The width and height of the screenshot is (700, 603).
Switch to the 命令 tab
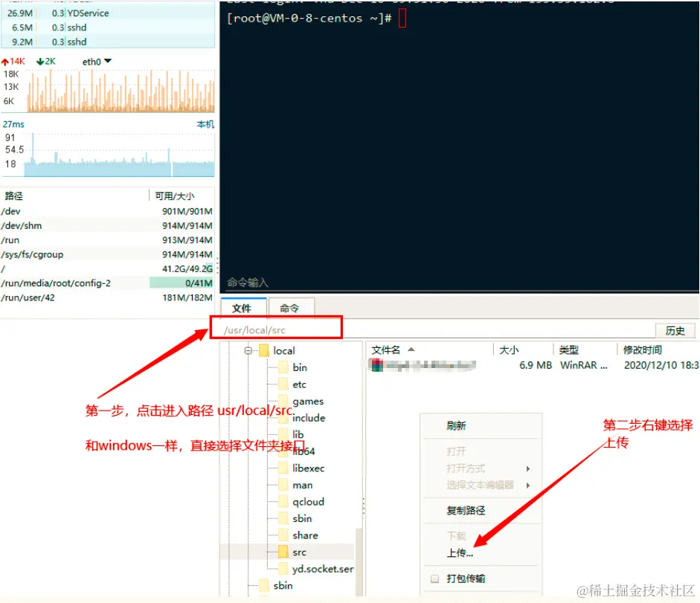tap(291, 308)
